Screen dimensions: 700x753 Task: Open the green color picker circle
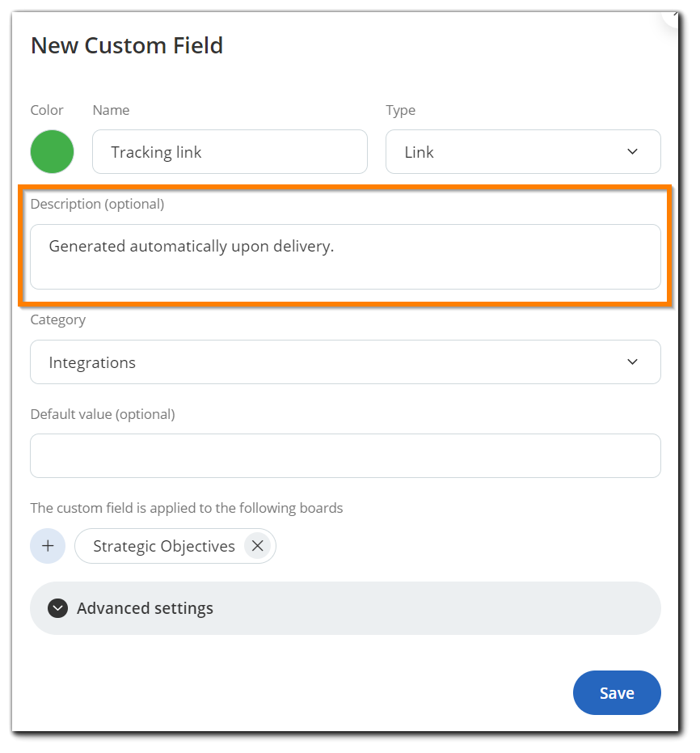pos(52,152)
